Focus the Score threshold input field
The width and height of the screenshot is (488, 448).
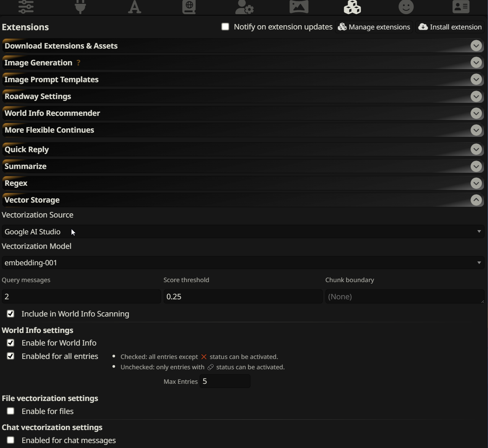243,297
